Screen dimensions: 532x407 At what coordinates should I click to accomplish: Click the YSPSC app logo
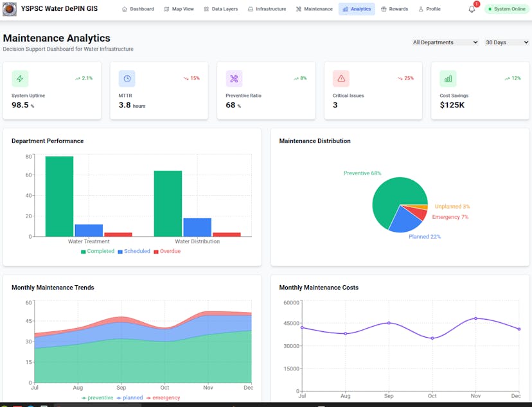pyautogui.click(x=10, y=9)
